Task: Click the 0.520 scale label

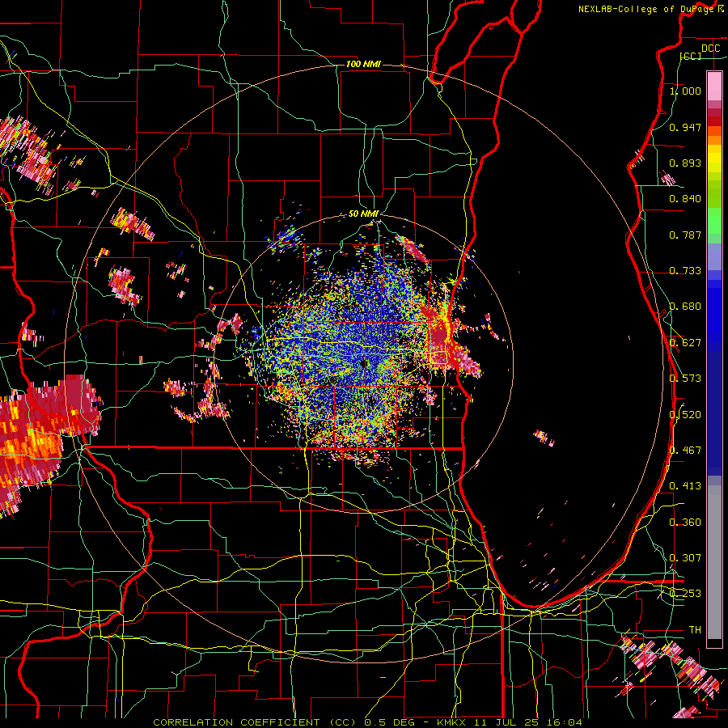Action: click(x=685, y=414)
